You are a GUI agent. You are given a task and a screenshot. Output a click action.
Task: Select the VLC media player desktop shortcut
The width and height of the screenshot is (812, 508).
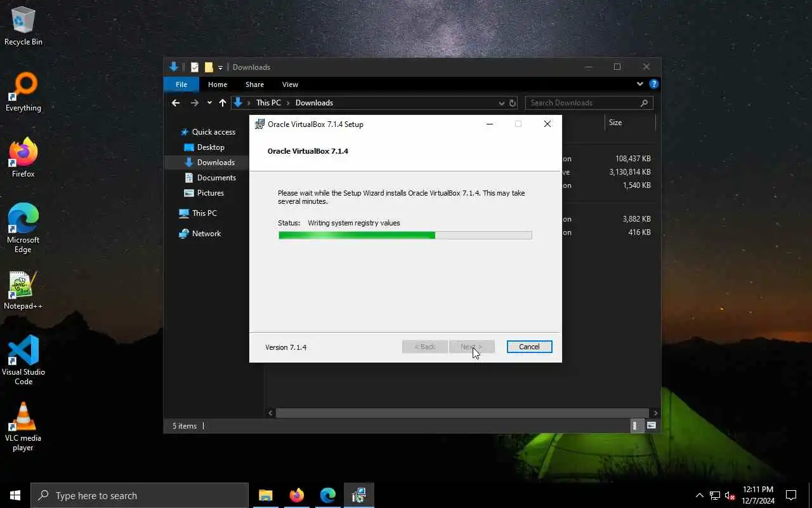[23, 427]
